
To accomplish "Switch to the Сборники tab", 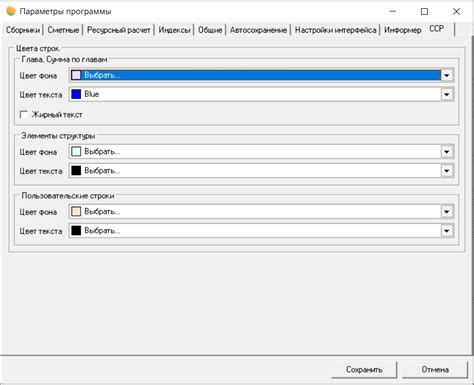I will [23, 30].
